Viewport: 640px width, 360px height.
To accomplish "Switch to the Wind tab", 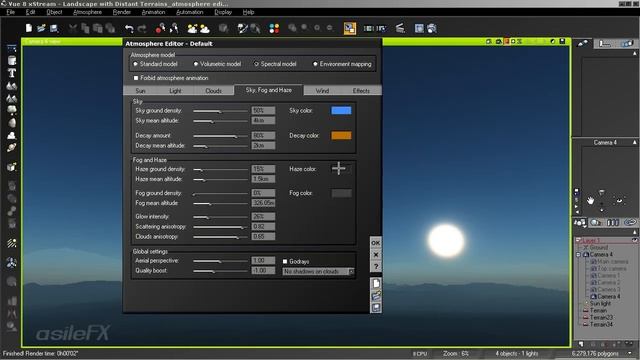I will [x=322, y=91].
